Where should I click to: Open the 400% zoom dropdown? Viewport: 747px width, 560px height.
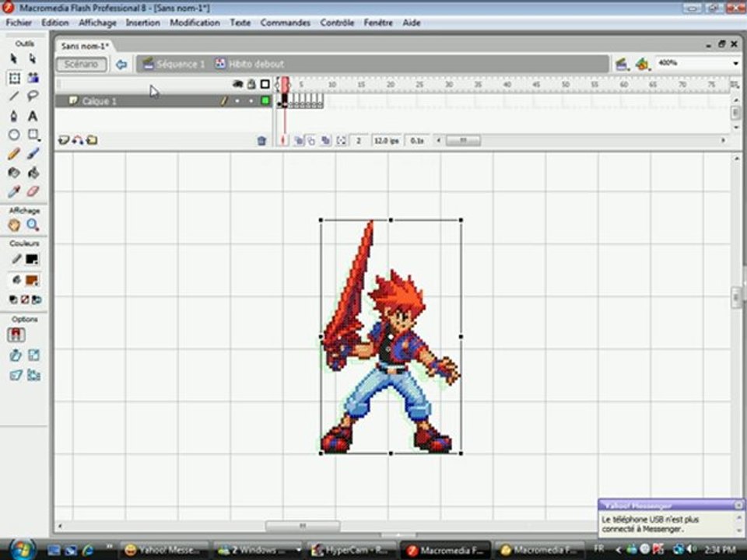coord(735,64)
